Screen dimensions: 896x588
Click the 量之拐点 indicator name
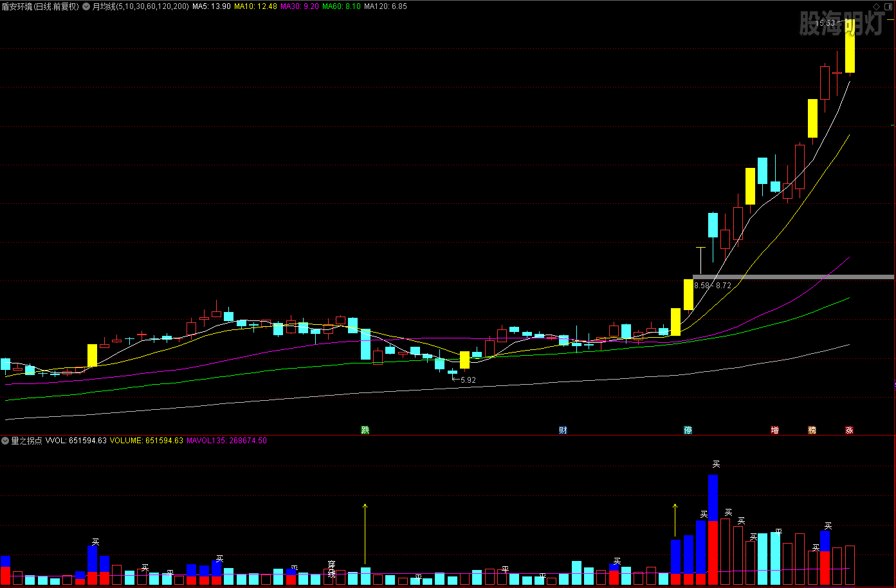26,441
